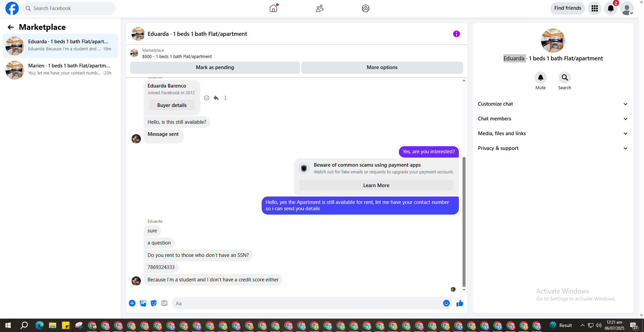Select message 'Do you rent to those who don't have an SSN?'

coord(198,255)
